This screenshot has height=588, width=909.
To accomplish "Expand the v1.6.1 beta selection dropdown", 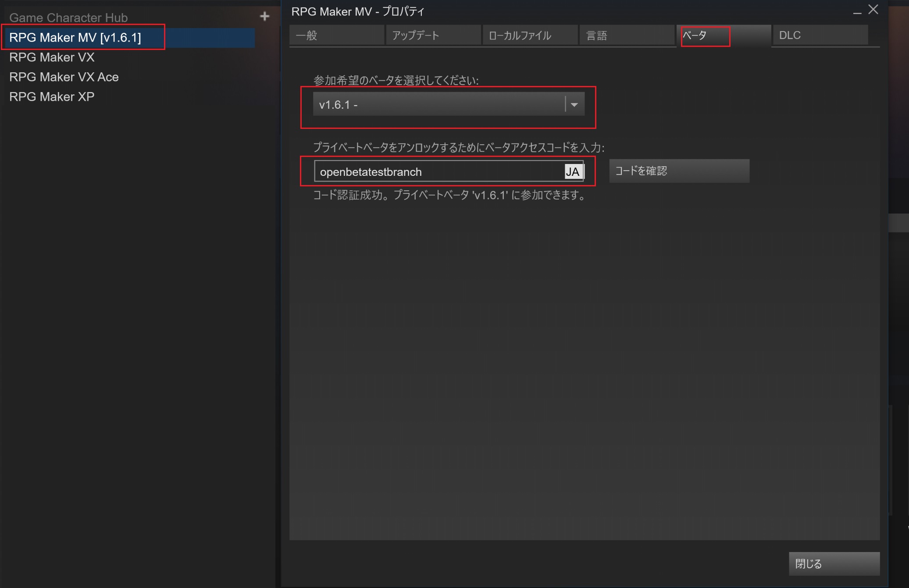I will tap(449, 104).
